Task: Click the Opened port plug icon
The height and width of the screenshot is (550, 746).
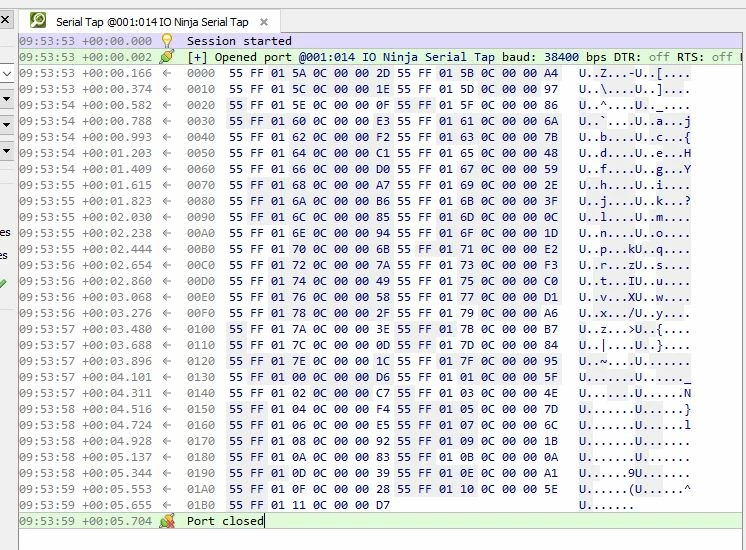Action: [x=167, y=57]
